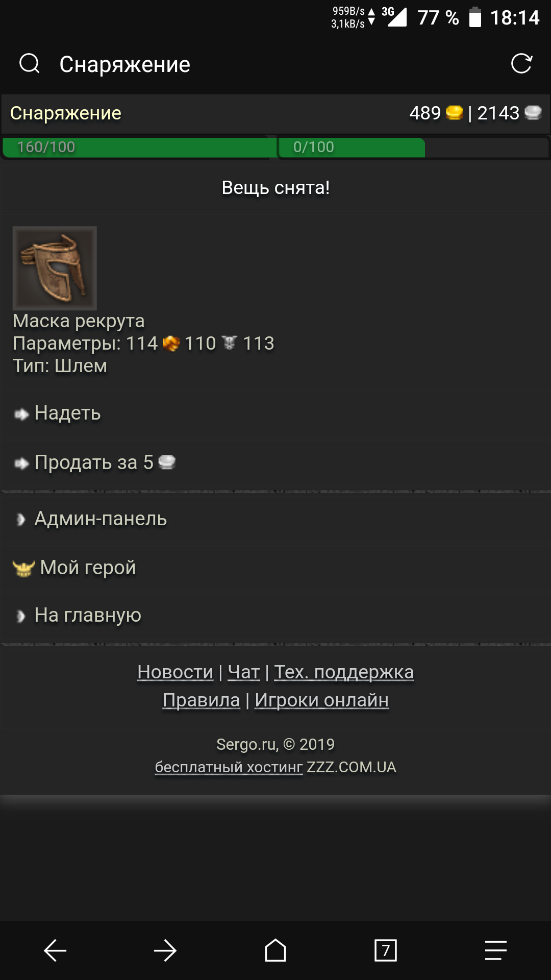Viewport: 551px width, 980px height.
Task: Open the browser hamburger menu
Action: [496, 950]
